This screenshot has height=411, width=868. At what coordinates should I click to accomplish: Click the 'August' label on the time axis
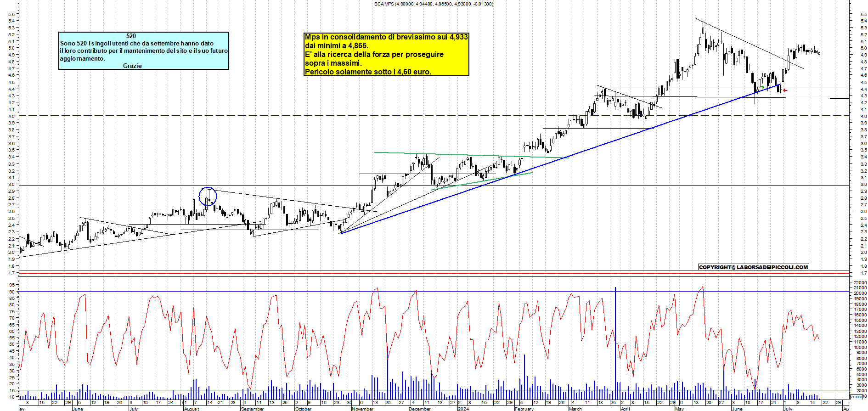click(x=192, y=409)
